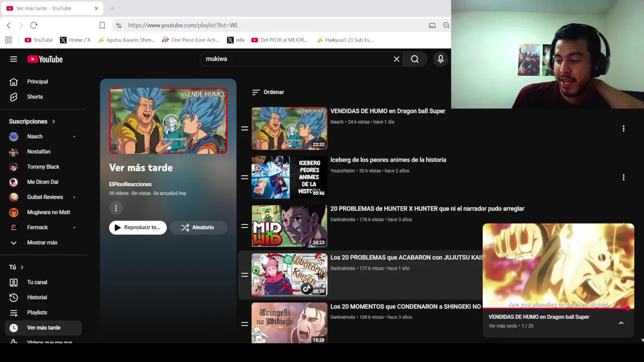
Task: Open options for VENDIDAS DE HUMO video
Action: 623,129
